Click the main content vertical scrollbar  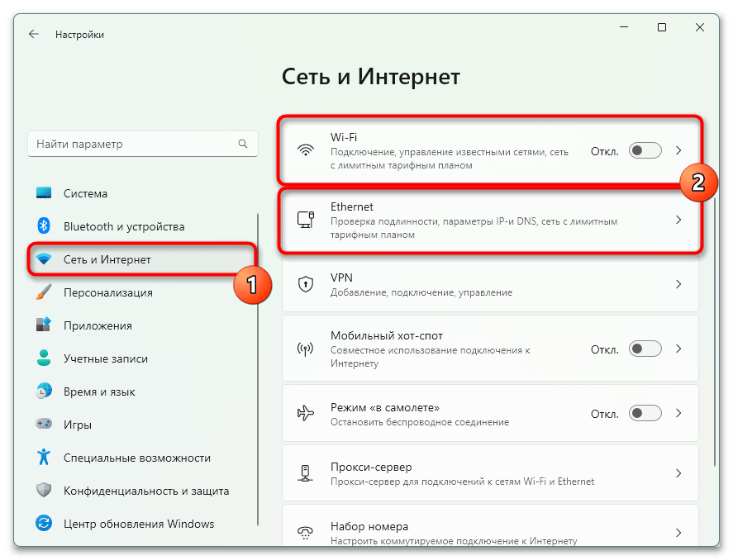(x=714, y=331)
